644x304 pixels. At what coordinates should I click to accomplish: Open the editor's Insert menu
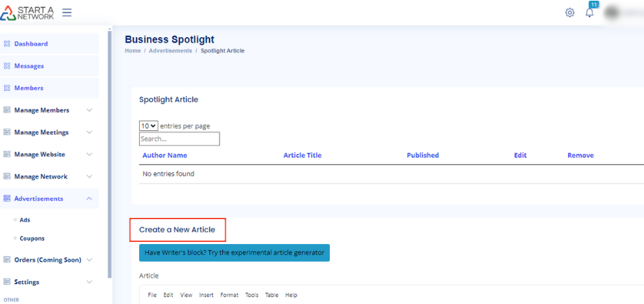[x=206, y=295]
